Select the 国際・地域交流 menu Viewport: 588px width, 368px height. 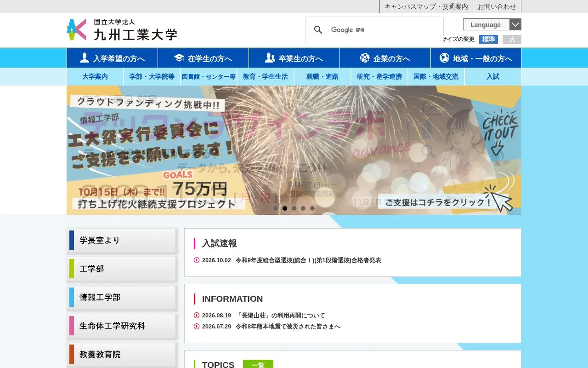[x=436, y=77]
